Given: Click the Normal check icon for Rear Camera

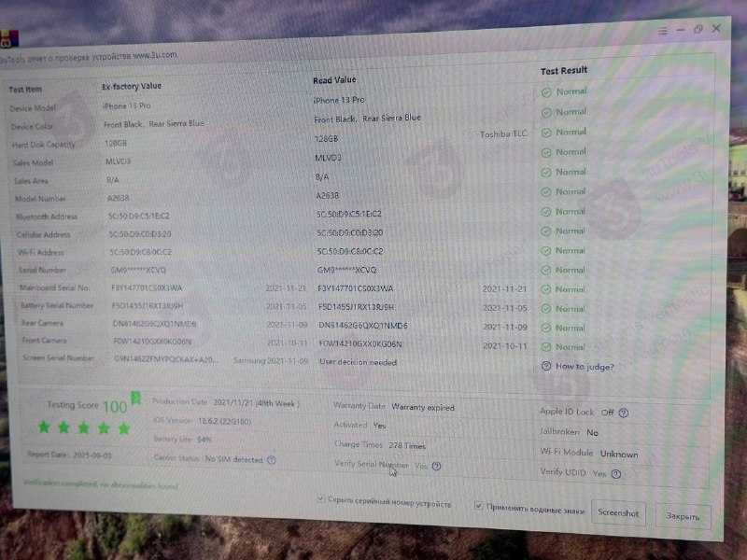Looking at the screenshot, I should [x=546, y=329].
